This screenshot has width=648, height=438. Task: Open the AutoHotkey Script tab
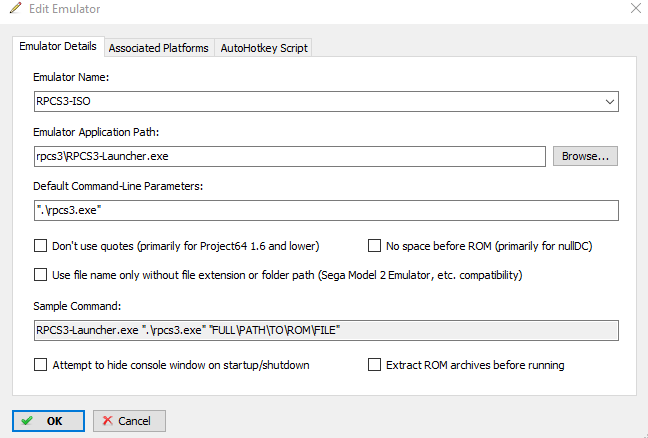point(264,48)
